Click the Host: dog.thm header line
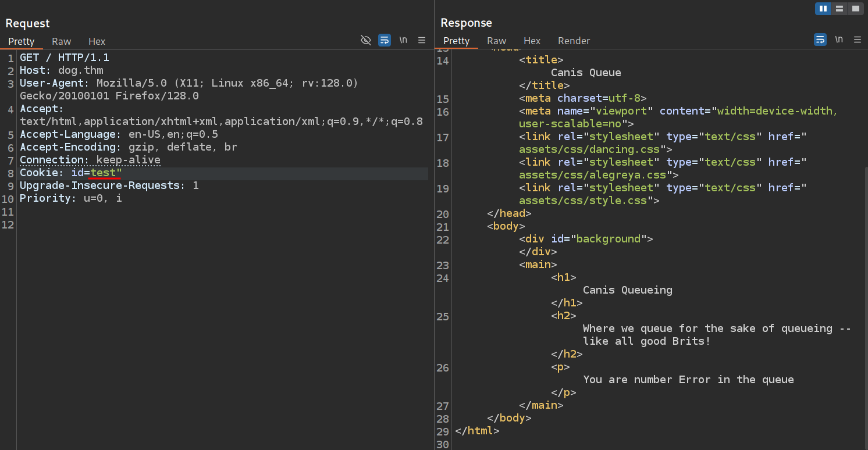Screen dimensions: 868x450 tap(61, 71)
